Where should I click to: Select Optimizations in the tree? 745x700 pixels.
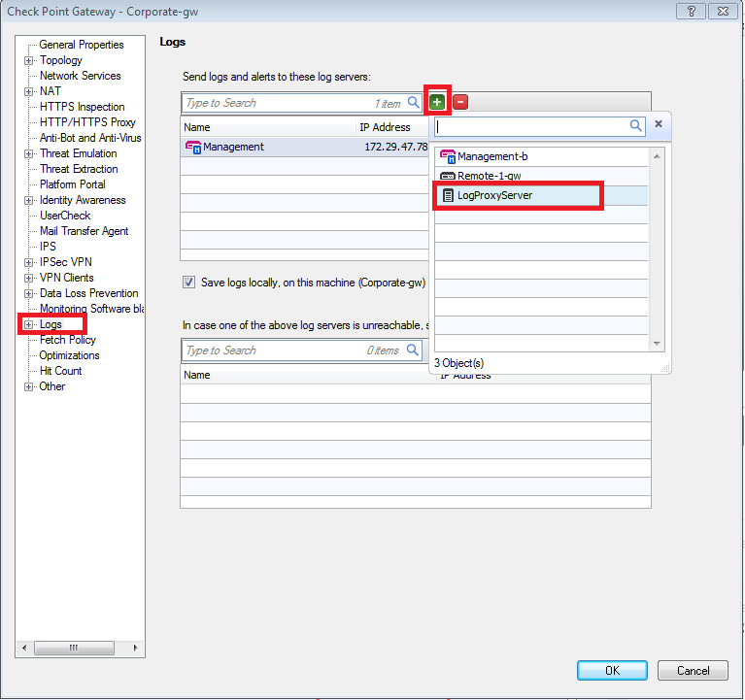(69, 355)
